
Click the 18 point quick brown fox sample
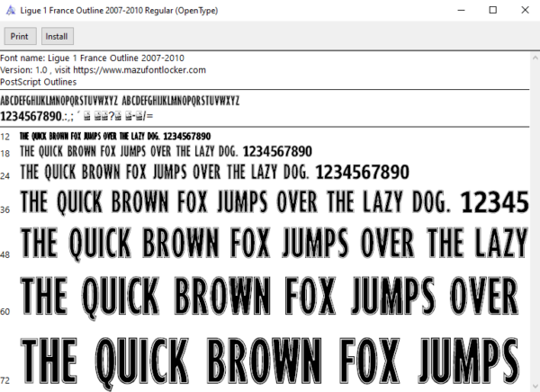point(166,151)
